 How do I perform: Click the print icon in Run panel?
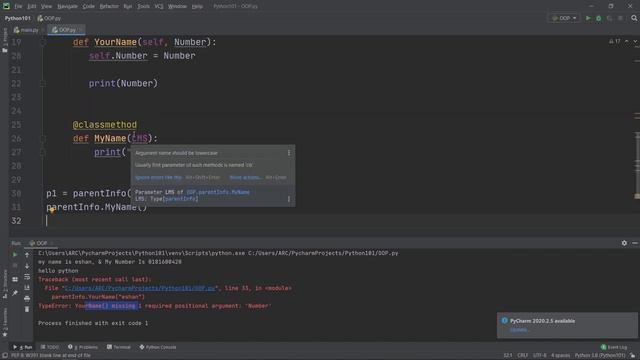click(x=27, y=299)
